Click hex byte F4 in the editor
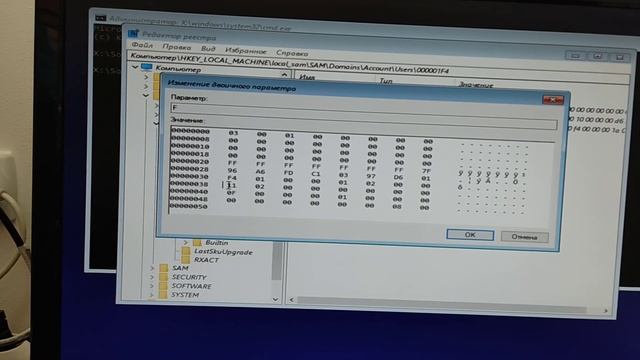This screenshot has width=640, height=360. [x=232, y=178]
